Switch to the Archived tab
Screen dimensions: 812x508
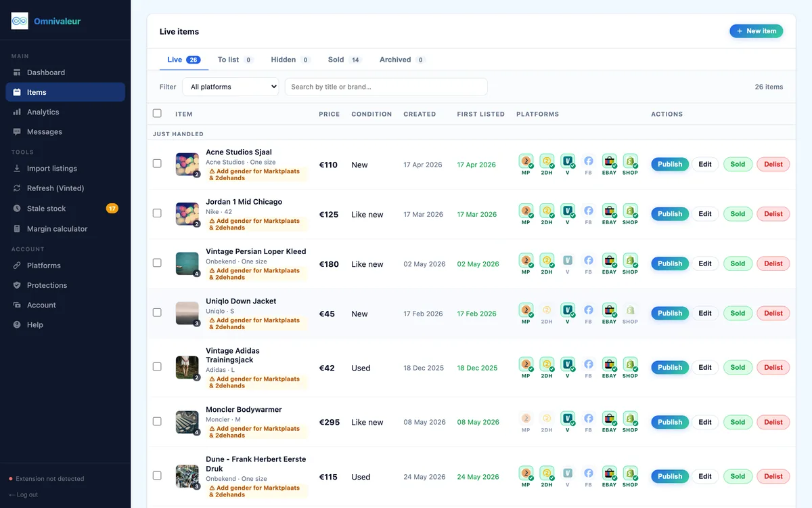point(402,60)
